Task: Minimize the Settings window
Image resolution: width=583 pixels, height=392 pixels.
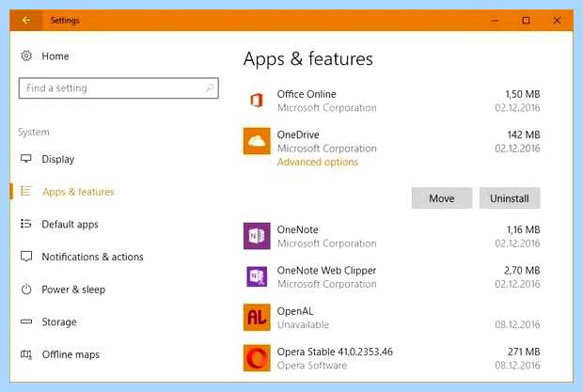Action: click(495, 21)
